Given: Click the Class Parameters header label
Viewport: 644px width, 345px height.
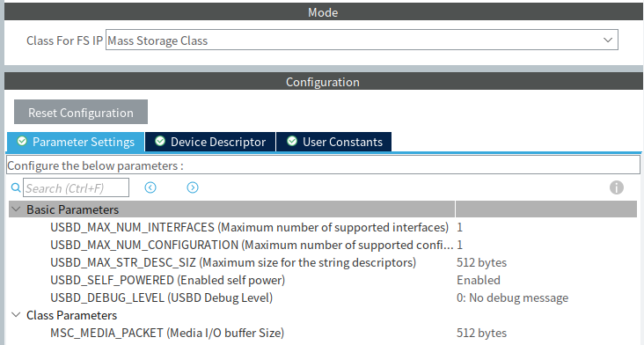Looking at the screenshot, I should pyautogui.click(x=72, y=315).
